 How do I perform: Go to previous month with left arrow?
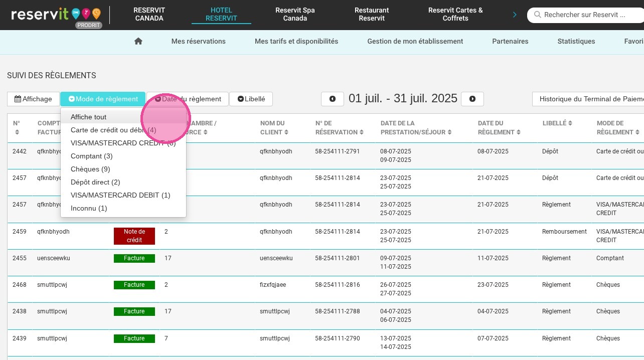[x=333, y=99]
